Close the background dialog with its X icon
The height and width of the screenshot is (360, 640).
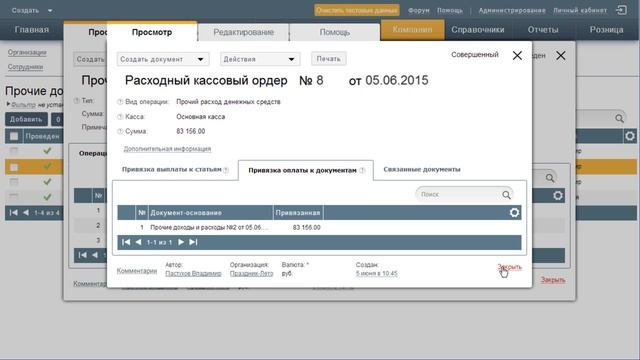(x=561, y=56)
